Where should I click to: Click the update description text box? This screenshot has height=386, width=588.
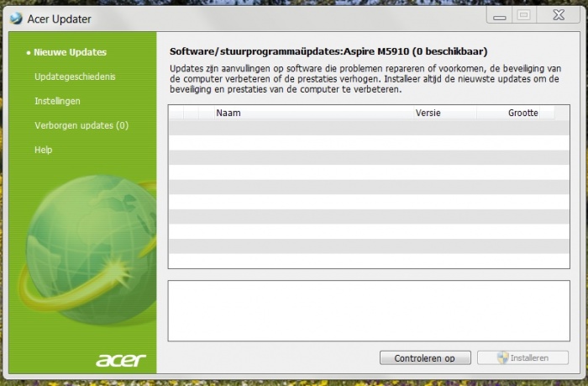369,310
